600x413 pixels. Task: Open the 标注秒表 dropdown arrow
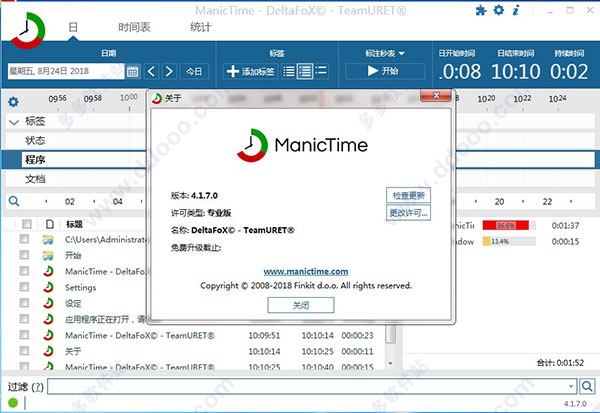point(401,54)
